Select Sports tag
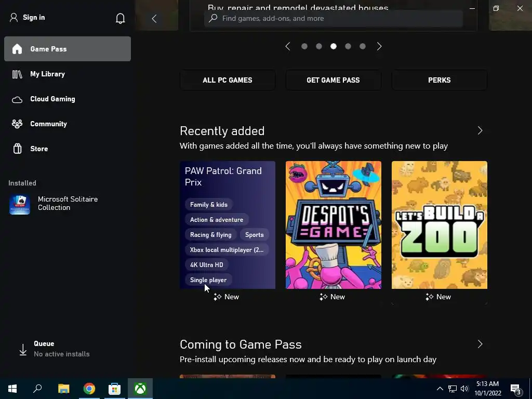Image resolution: width=532 pixels, height=399 pixels. click(x=255, y=235)
